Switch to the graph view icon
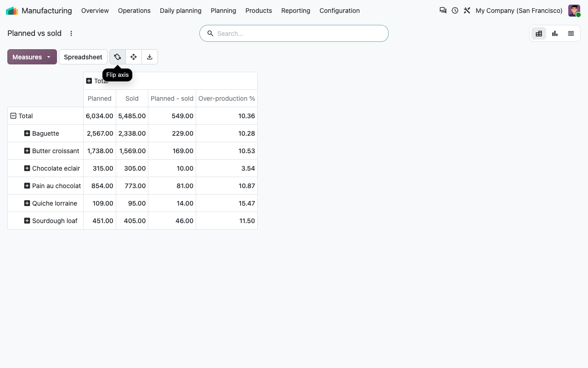This screenshot has width=588, height=368. tap(555, 34)
